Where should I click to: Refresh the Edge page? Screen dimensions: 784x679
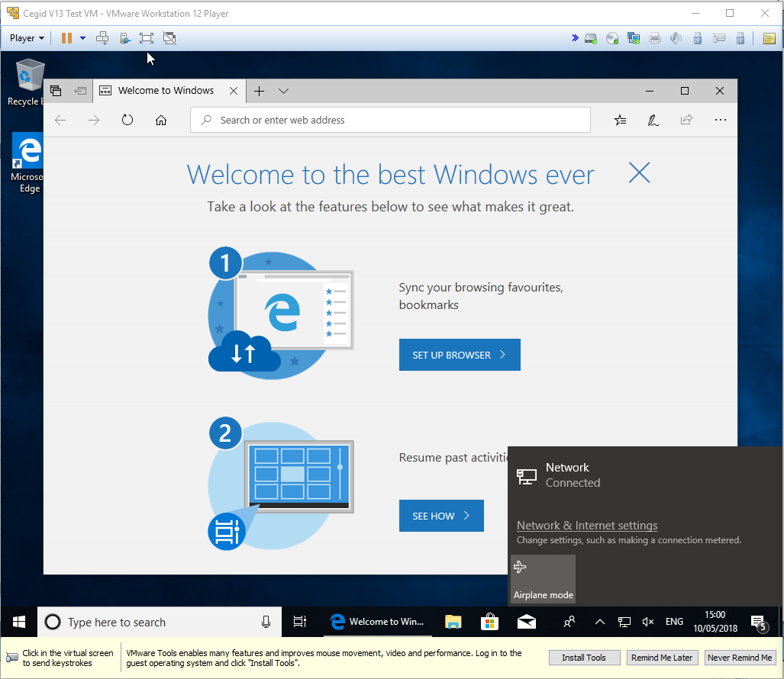tap(127, 120)
